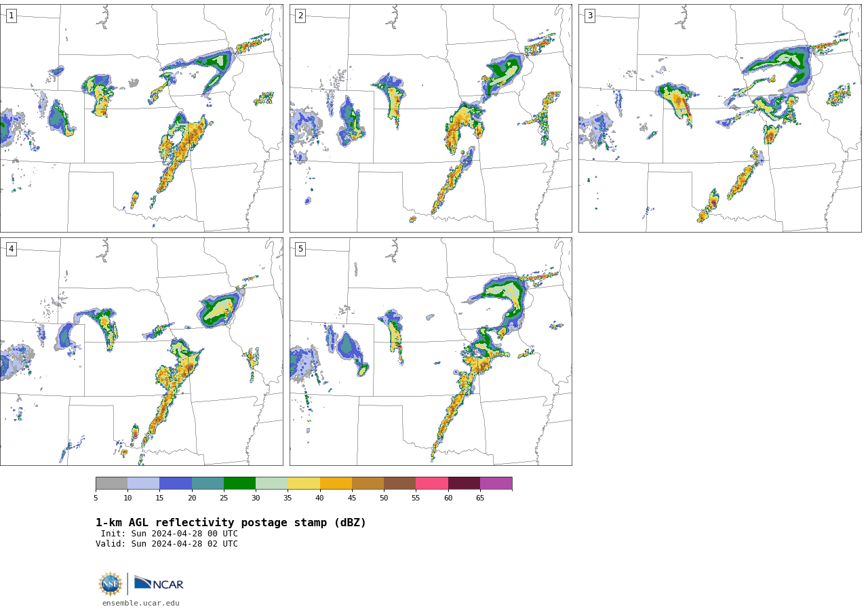Click the orange 40-45 dBZ swatch

click(x=336, y=484)
